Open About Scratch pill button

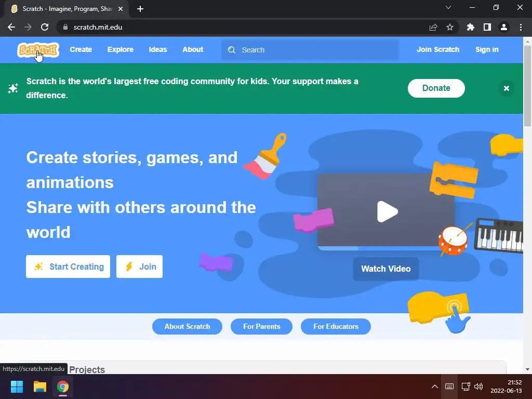click(187, 326)
